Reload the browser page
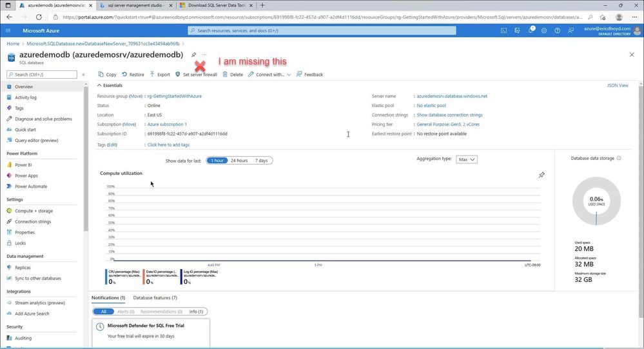The image size is (644, 349). (39, 17)
